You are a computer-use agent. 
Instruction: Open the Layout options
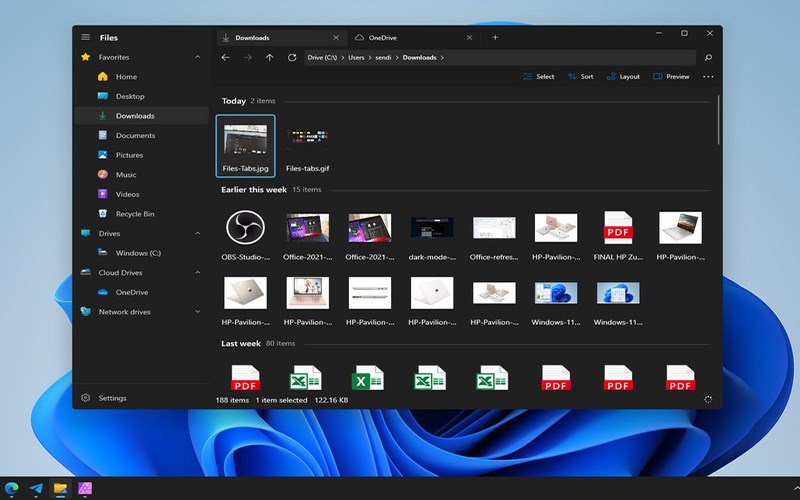tap(623, 77)
